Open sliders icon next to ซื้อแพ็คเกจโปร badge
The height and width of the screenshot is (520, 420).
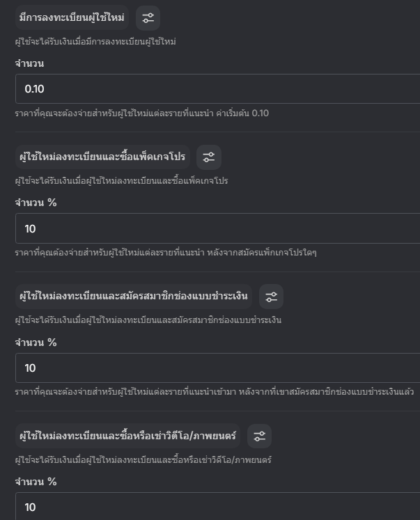click(x=209, y=157)
